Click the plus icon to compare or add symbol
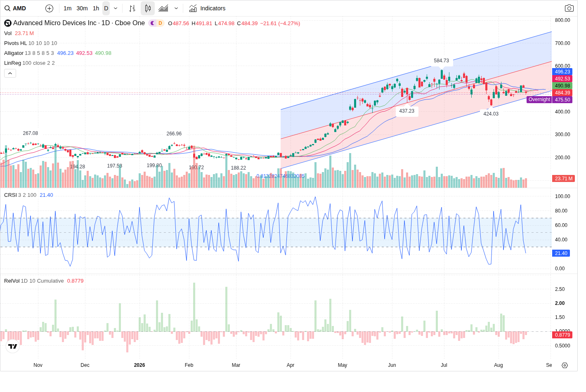The width and height of the screenshot is (586, 392). (49, 8)
